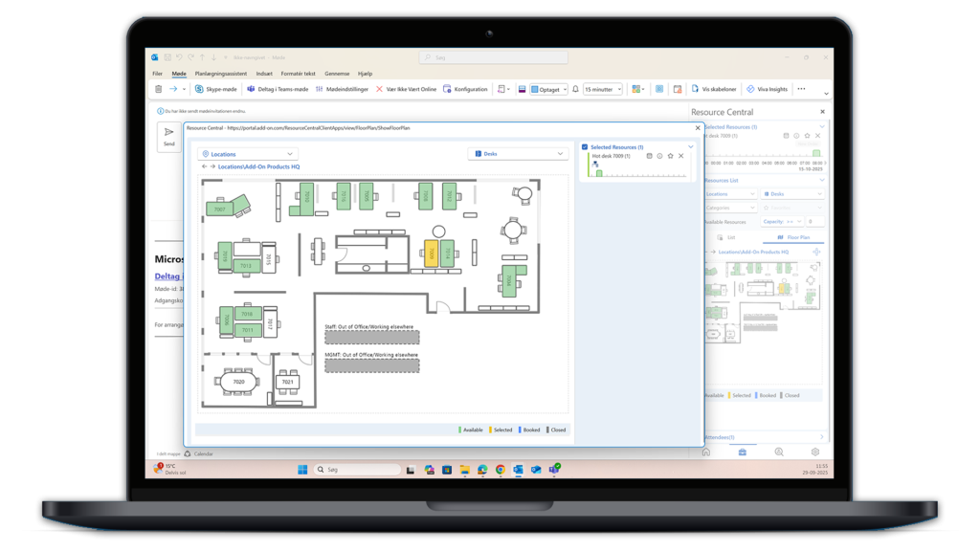This screenshot has height=551, width=980.
Task: Open the Locations dropdown in floor plan
Action: pos(247,154)
